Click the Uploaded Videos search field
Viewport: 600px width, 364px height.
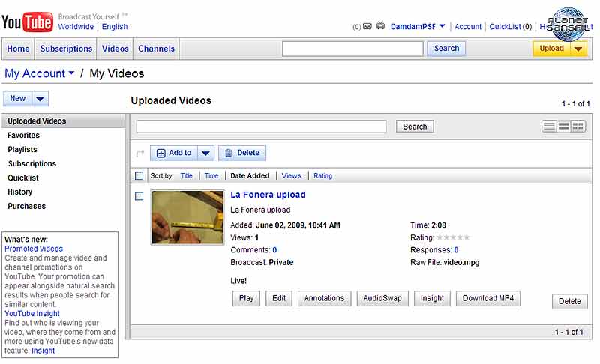[x=261, y=127]
